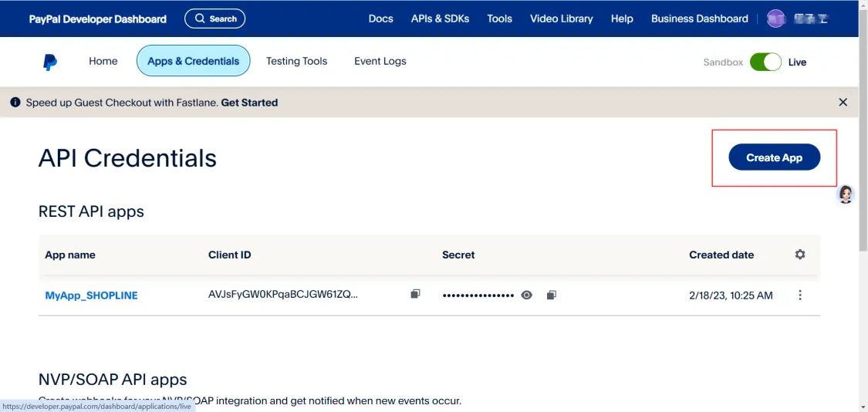The image size is (868, 412).
Task: Click the Client ID value AVJsFyGW0KPqaBCJGW61ZQ...
Action: click(x=283, y=295)
